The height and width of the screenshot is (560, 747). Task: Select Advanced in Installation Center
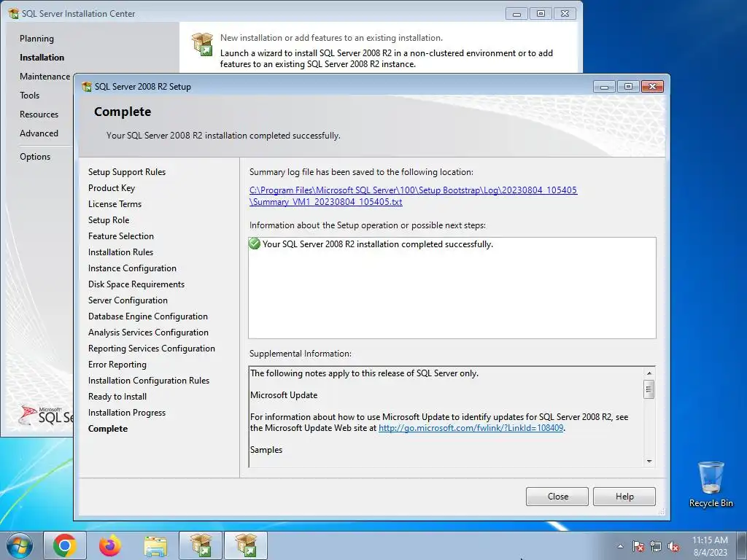coord(39,133)
